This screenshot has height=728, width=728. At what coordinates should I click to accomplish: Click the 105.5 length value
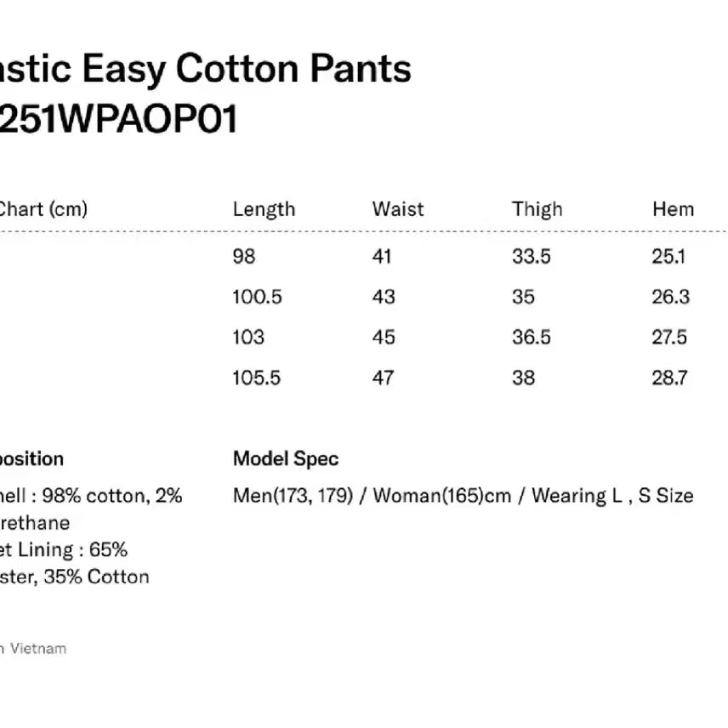click(x=257, y=378)
